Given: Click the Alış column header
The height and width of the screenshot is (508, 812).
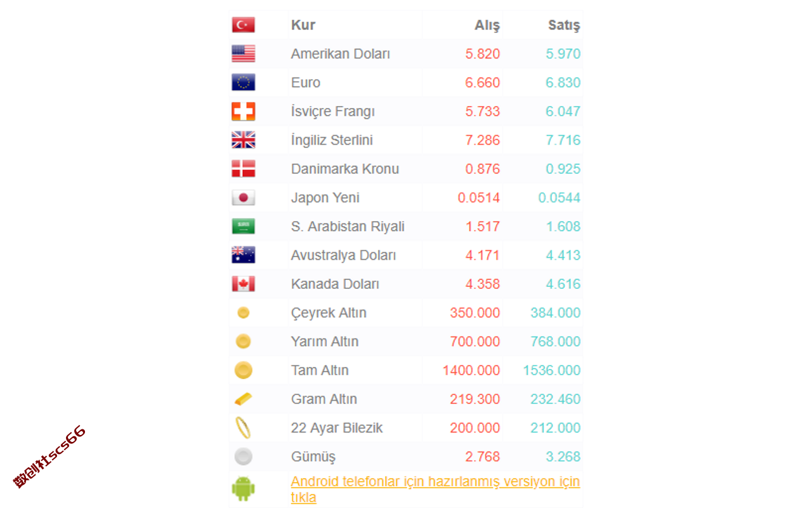Looking at the screenshot, I should 487,25.
